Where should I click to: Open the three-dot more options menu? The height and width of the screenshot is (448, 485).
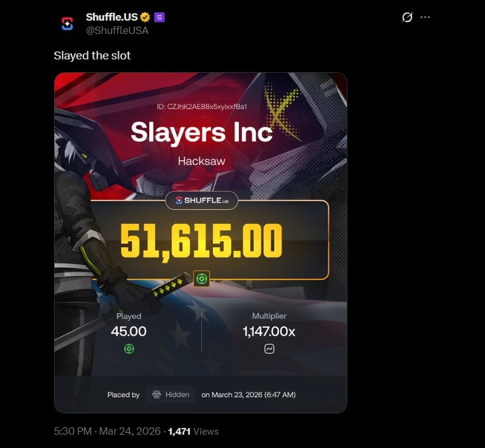click(425, 17)
